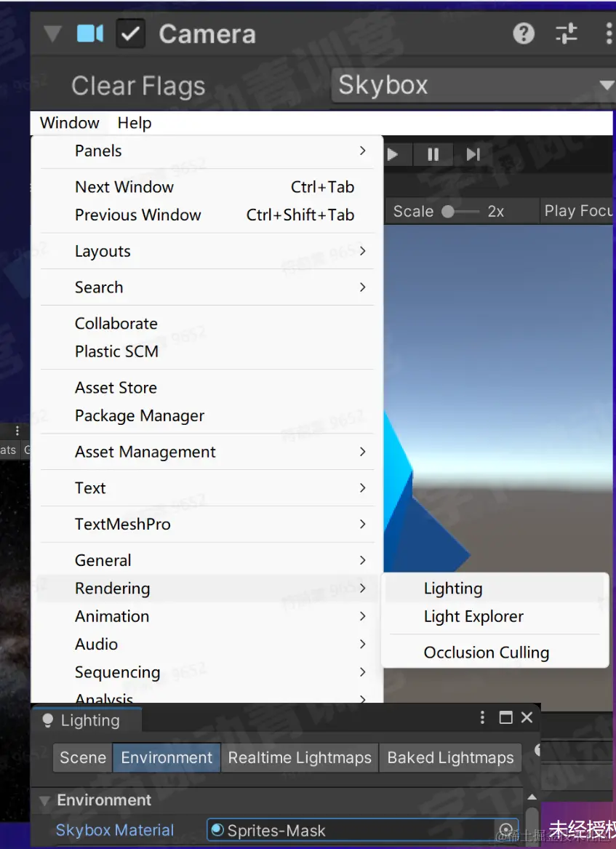Image resolution: width=616 pixels, height=849 pixels.
Task: Switch to Realtime Lightmaps tab
Action: click(x=300, y=757)
